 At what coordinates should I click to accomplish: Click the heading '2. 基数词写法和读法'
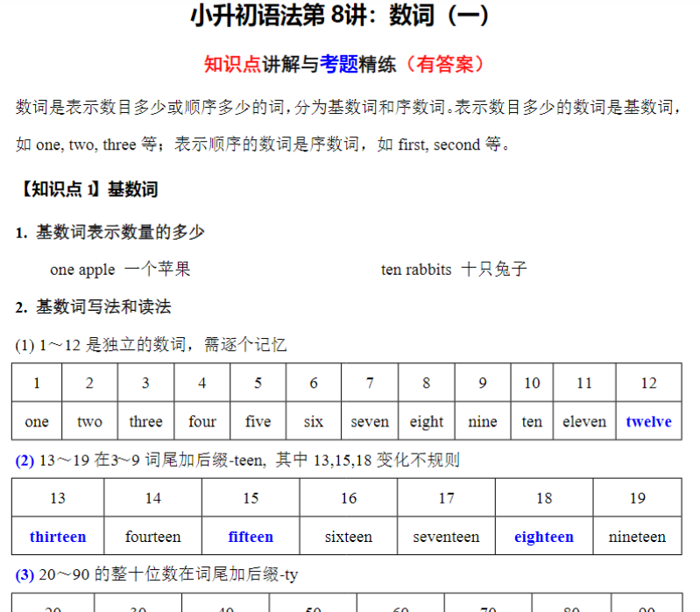point(93,306)
